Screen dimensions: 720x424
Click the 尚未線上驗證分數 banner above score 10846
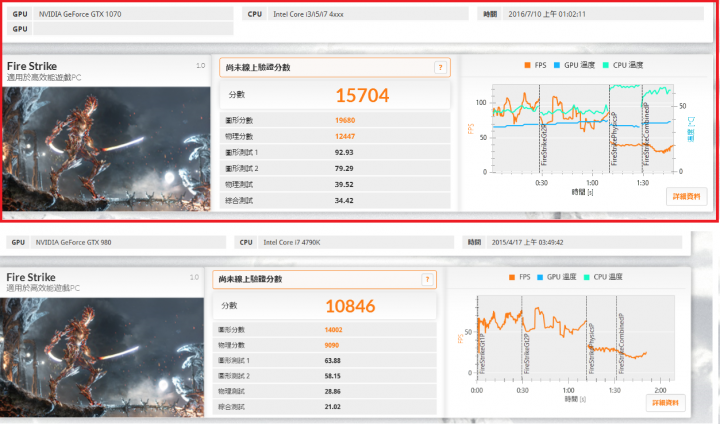coord(324,279)
